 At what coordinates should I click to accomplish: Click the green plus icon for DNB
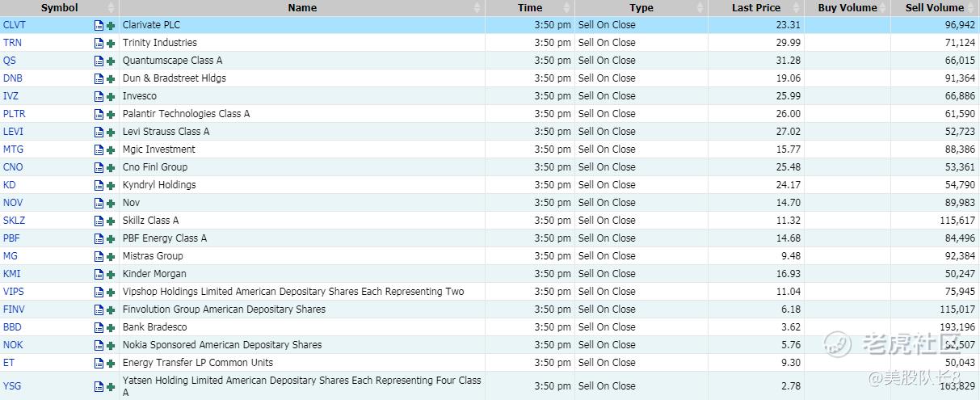[111, 79]
